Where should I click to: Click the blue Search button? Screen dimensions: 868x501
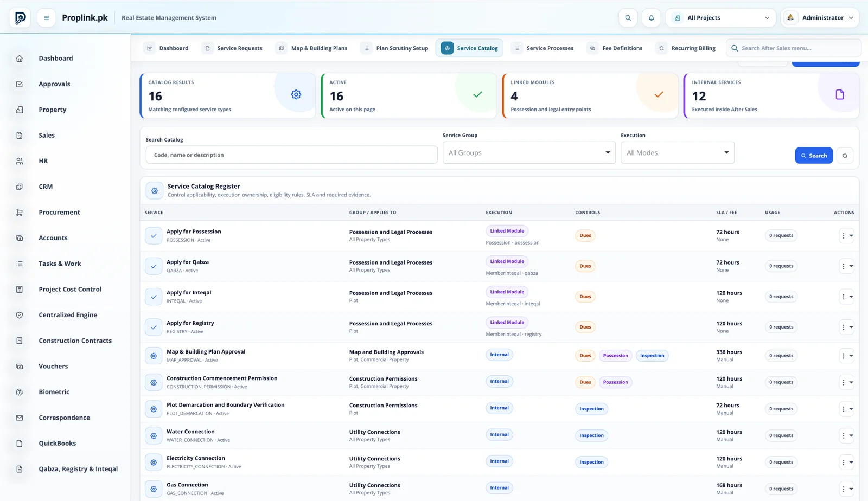click(x=814, y=156)
